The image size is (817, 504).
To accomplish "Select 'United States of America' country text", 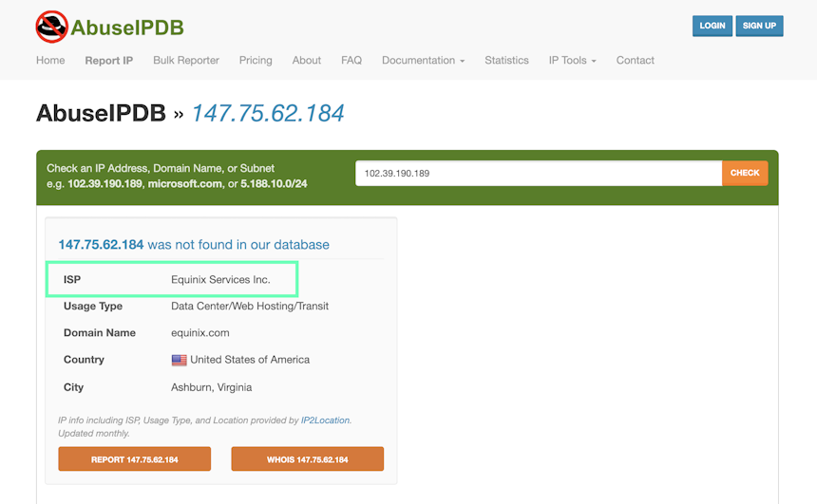I will pos(250,360).
